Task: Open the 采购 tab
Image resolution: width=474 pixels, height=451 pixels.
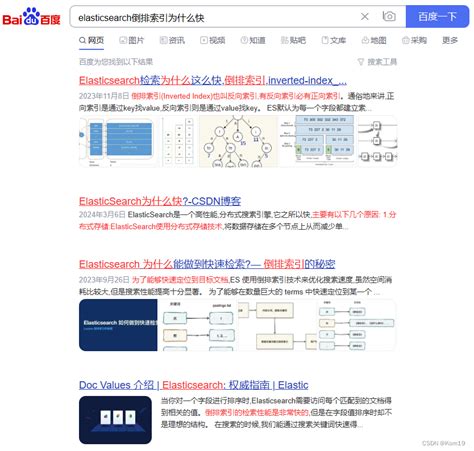Action: click(x=414, y=40)
